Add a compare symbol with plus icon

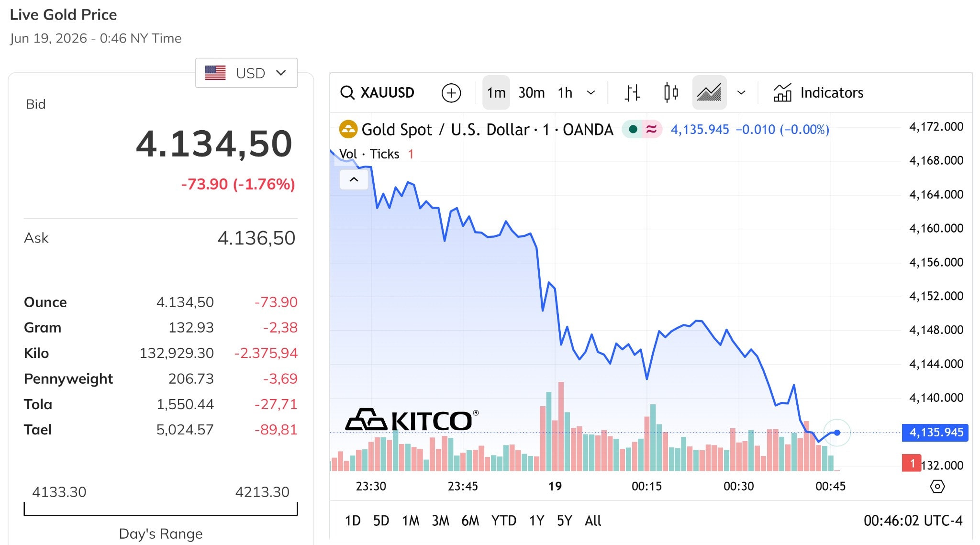click(451, 93)
